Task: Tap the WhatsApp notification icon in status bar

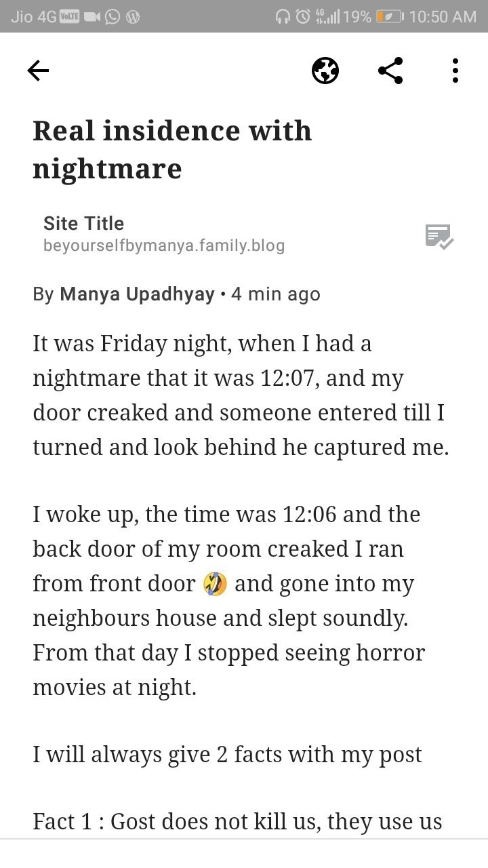Action: pyautogui.click(x=113, y=17)
